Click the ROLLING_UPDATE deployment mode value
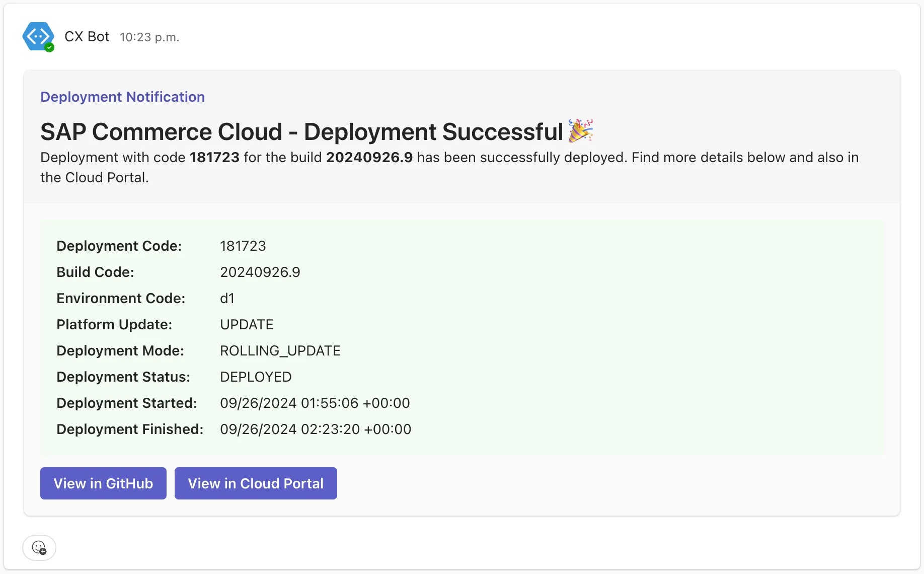924x574 pixels. tap(280, 350)
